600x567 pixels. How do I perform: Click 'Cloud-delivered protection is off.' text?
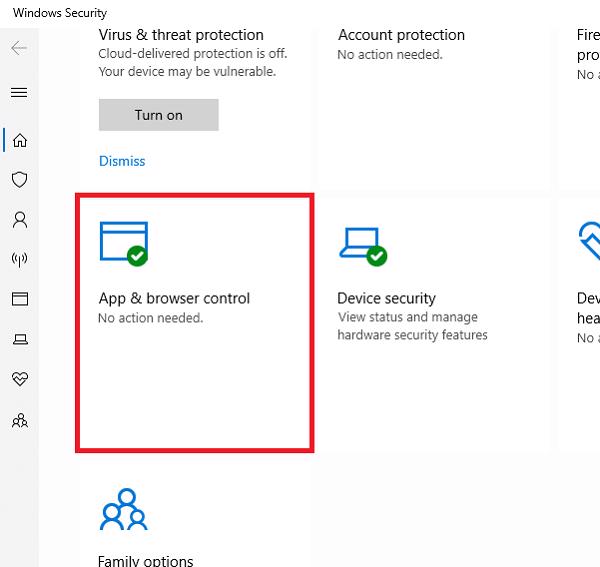pos(192,54)
